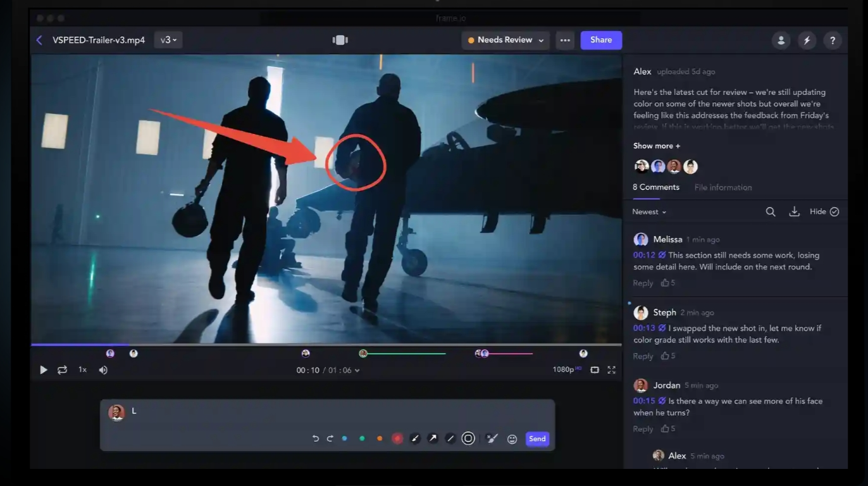Switch to the File information tab

(x=723, y=187)
